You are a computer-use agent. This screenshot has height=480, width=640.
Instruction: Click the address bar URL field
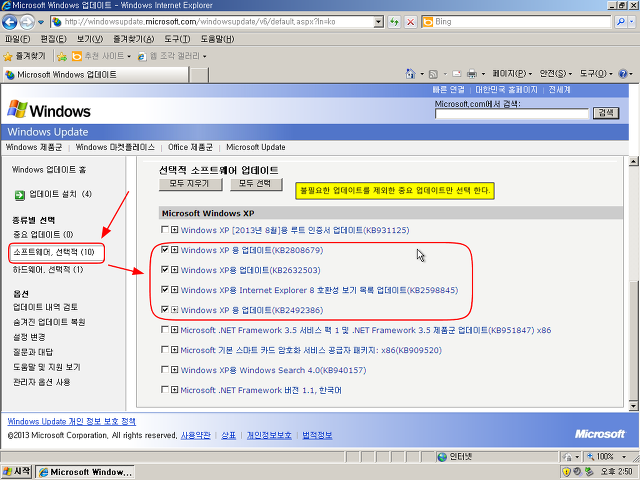pos(212,22)
